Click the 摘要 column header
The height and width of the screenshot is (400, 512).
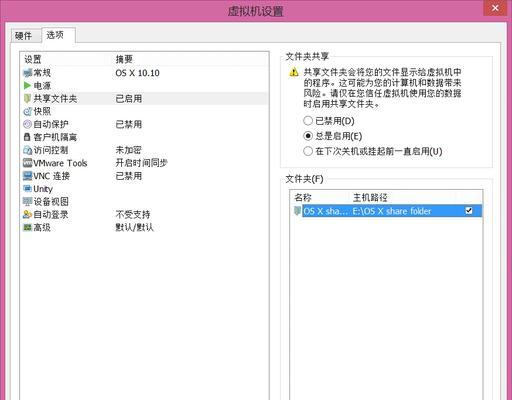(x=124, y=59)
